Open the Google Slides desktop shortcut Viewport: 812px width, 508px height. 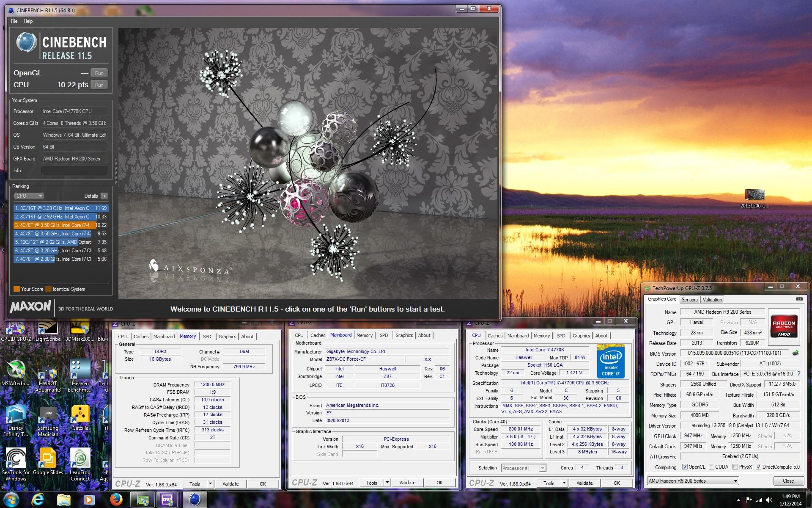point(48,461)
